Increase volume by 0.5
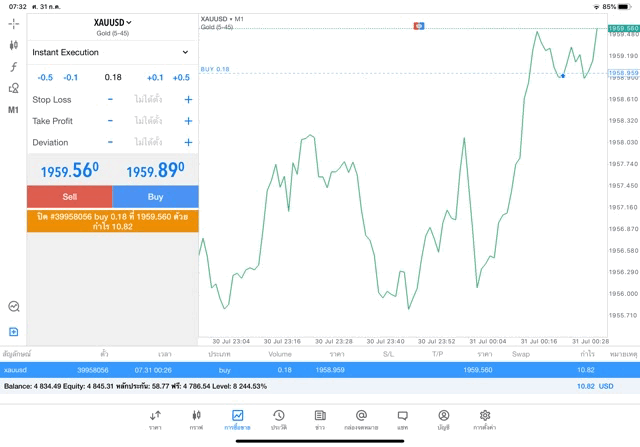Screen dimensions: 640x447 coord(181,78)
